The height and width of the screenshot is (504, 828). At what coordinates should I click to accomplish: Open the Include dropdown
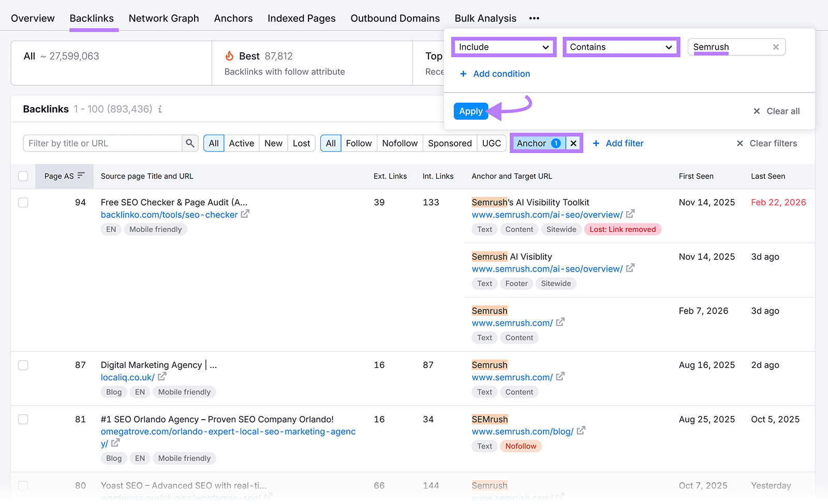[x=504, y=47]
